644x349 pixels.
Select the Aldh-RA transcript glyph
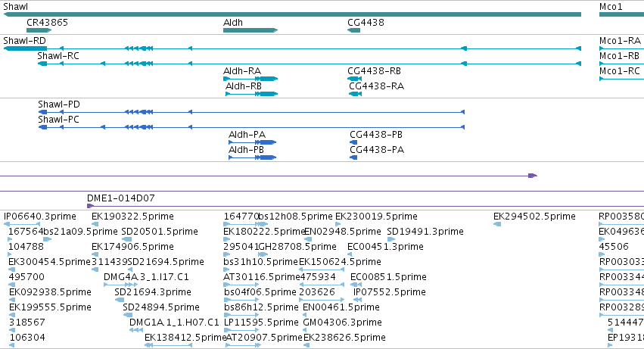(x=250, y=79)
